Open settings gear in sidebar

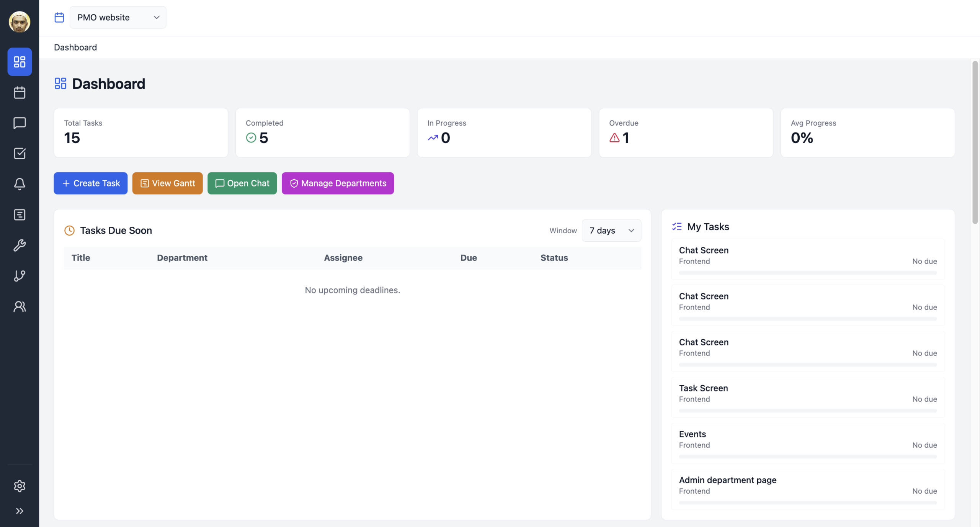coord(20,486)
